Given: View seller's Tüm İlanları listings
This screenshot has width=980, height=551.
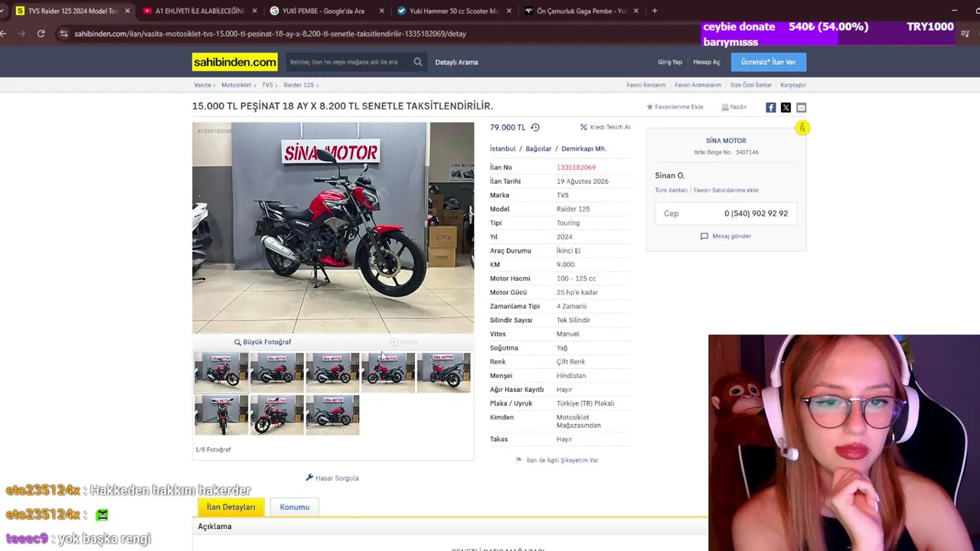Looking at the screenshot, I should (x=671, y=190).
